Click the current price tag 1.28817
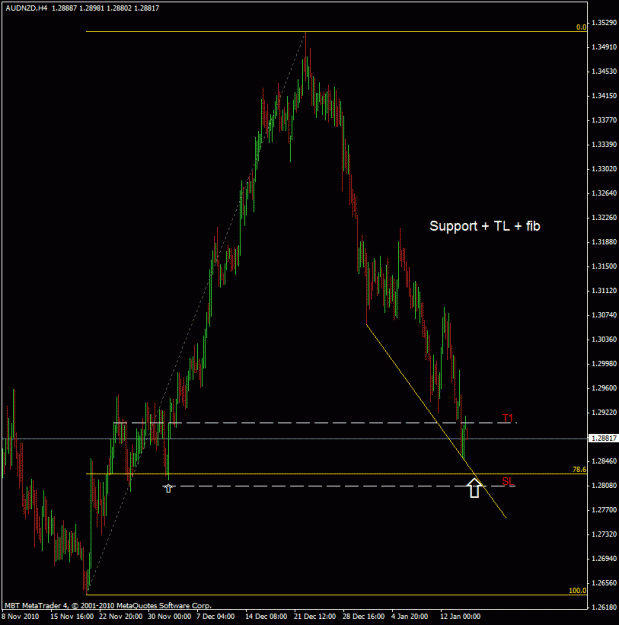 click(x=603, y=438)
